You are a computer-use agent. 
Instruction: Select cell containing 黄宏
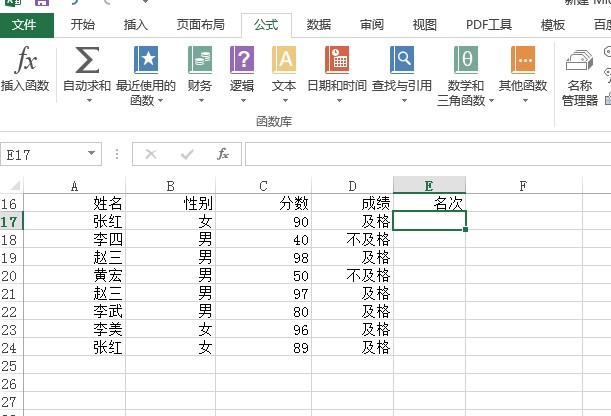click(74, 275)
